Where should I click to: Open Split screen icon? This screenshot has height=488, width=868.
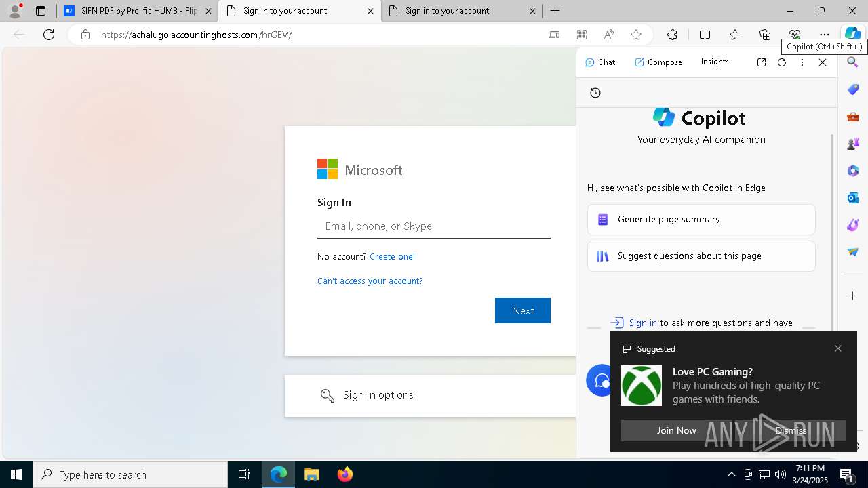tap(705, 35)
